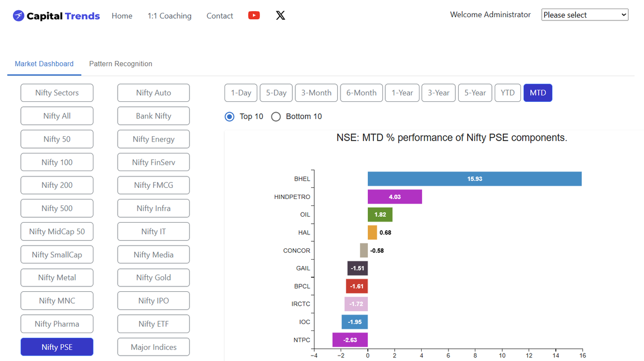Screen dimensions: 644x361
Task: Select the Nifty MidCap 50 button
Action: (x=57, y=231)
